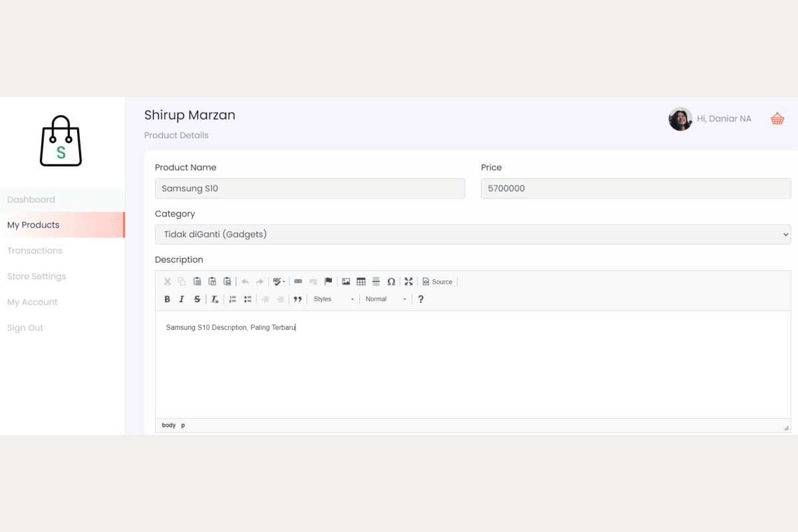Go to Transactions in the sidebar
This screenshot has width=798, height=532.
[x=35, y=251]
